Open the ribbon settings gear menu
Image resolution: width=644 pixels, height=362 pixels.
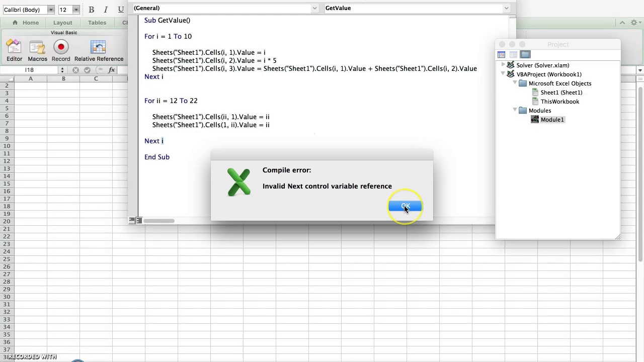click(x=634, y=23)
